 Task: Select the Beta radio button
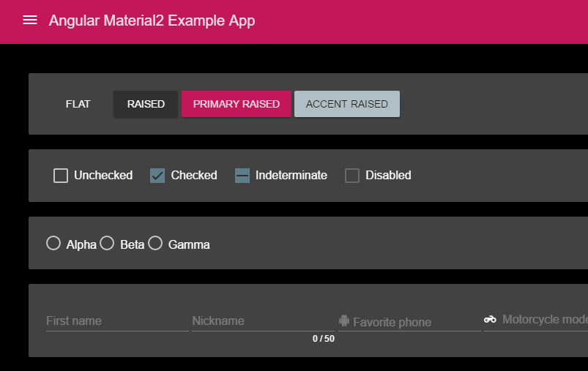107,243
